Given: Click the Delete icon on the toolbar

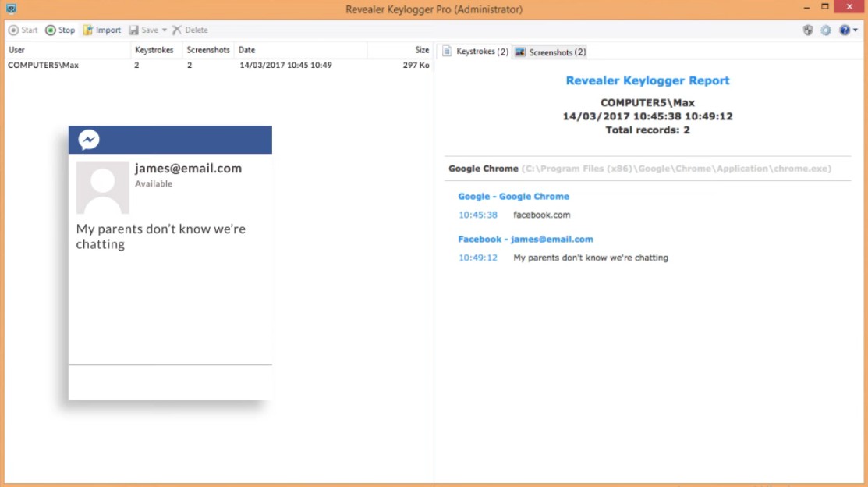Looking at the screenshot, I should tap(177, 30).
